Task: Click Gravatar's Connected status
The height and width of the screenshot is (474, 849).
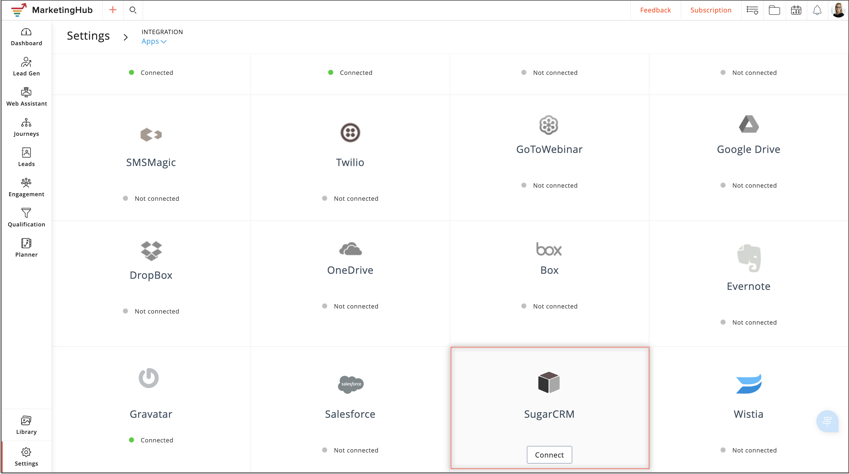Action: click(151, 440)
